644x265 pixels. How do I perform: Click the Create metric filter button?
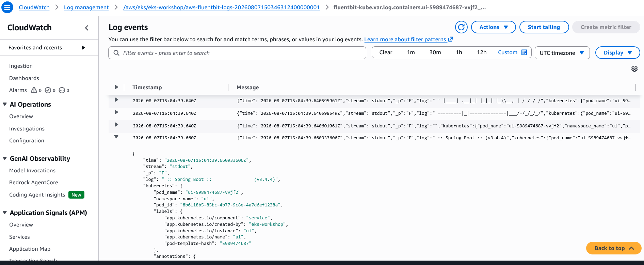point(606,27)
